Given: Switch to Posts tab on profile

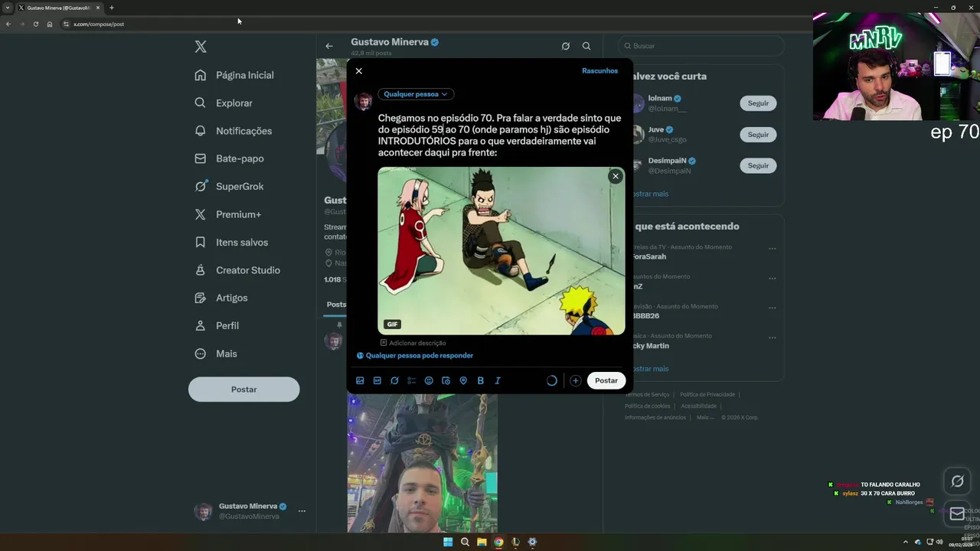Looking at the screenshot, I should [x=336, y=305].
